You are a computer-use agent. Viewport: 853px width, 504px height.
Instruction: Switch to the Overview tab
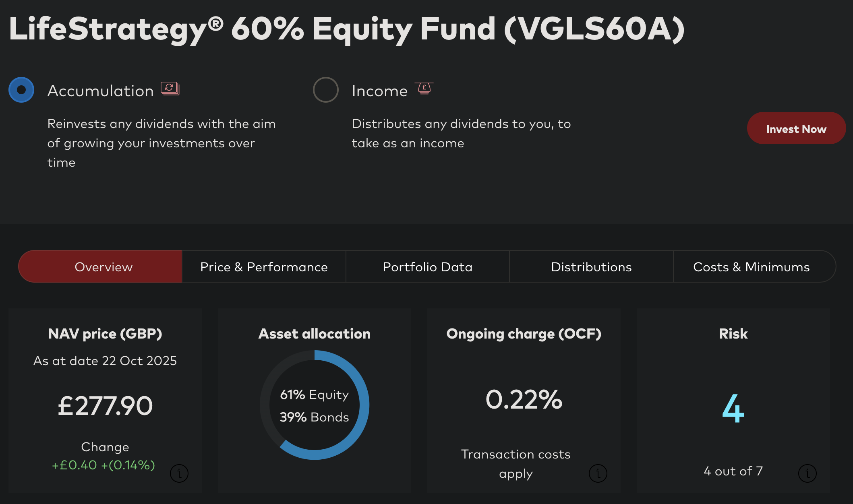[104, 266]
